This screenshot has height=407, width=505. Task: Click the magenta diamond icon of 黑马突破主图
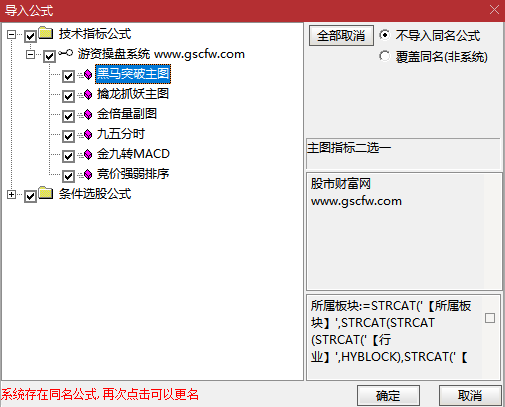coord(88,74)
